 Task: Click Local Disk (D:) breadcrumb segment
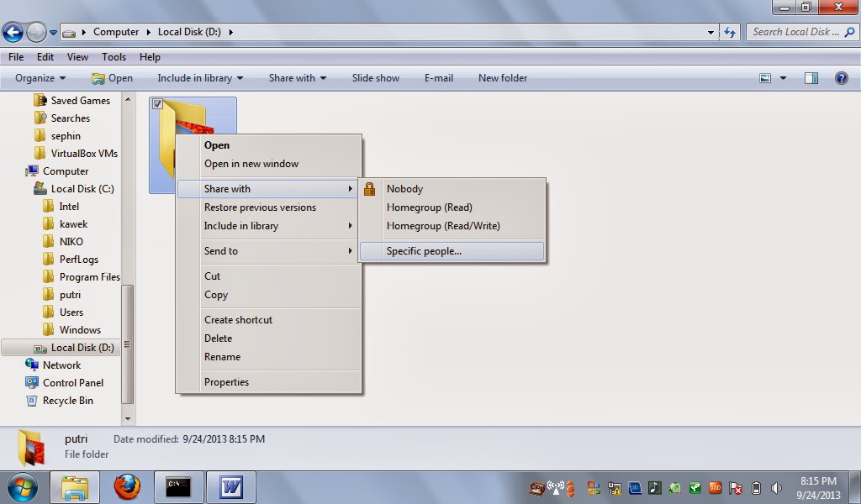[189, 32]
